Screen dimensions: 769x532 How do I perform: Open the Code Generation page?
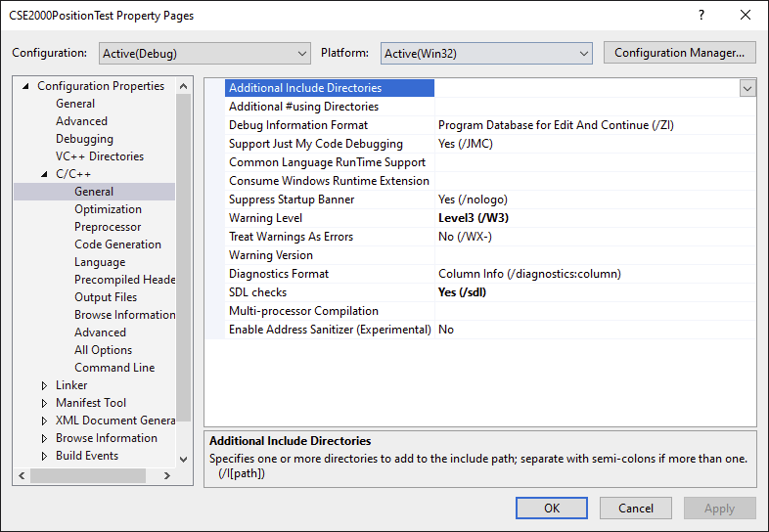tap(117, 244)
